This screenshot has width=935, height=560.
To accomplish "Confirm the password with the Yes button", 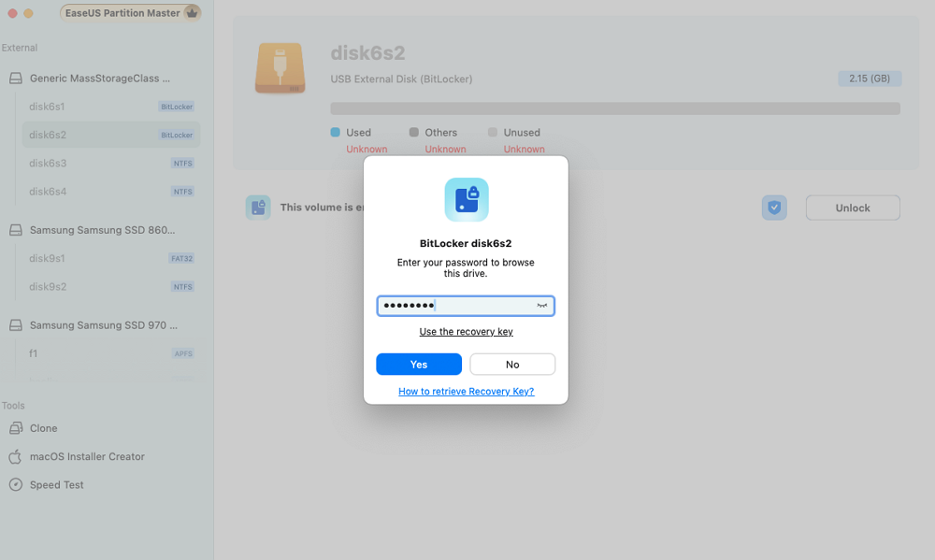I will (419, 365).
